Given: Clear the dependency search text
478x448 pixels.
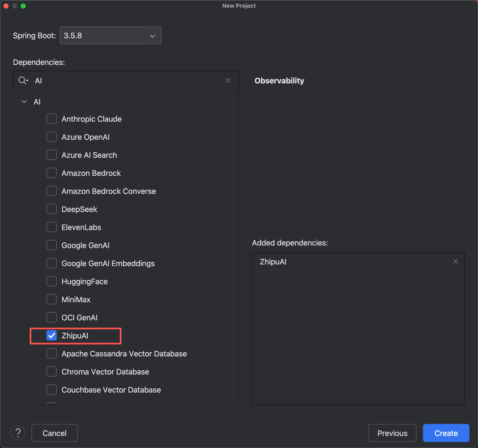Looking at the screenshot, I should pyautogui.click(x=228, y=80).
